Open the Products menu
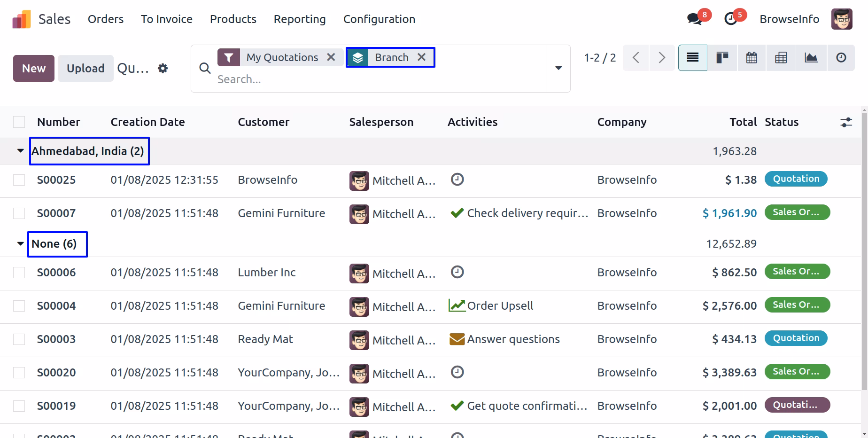This screenshot has height=438, width=868. pyautogui.click(x=233, y=19)
